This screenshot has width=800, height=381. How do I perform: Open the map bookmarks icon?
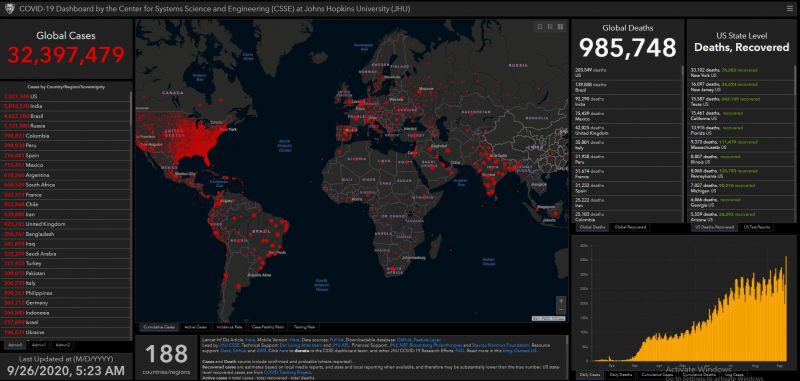(540, 27)
